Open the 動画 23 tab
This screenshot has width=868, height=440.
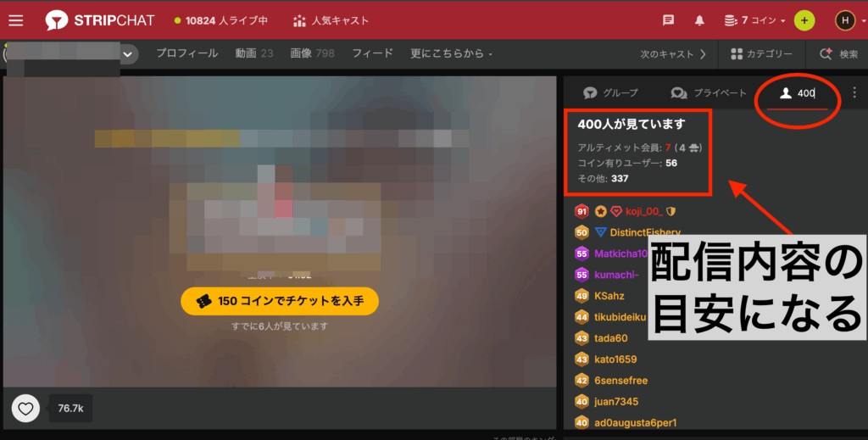[x=254, y=53]
